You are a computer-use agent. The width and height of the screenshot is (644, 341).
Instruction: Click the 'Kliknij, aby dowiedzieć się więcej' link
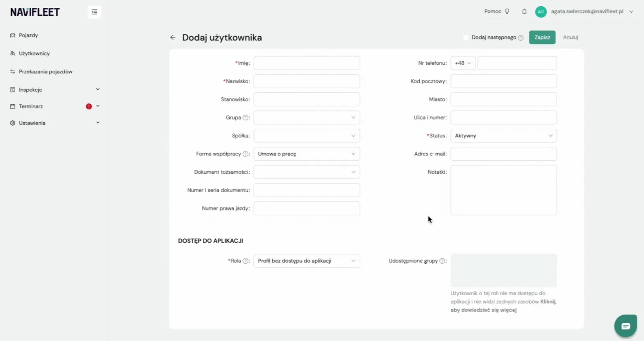tap(504, 306)
